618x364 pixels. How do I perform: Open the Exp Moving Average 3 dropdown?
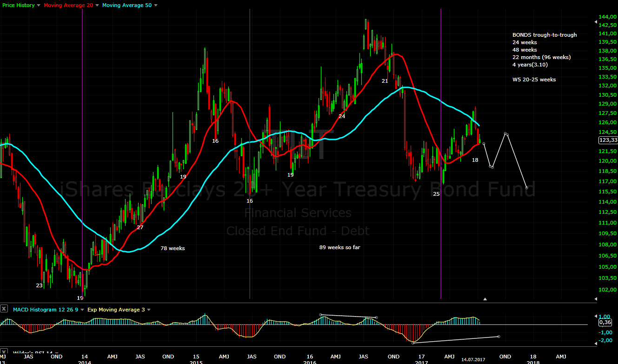tap(148, 310)
